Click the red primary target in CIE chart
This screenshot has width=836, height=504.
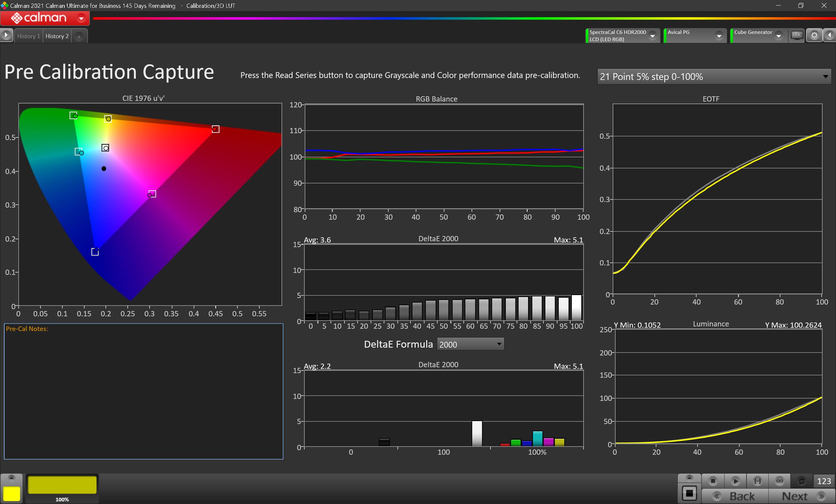click(x=216, y=129)
